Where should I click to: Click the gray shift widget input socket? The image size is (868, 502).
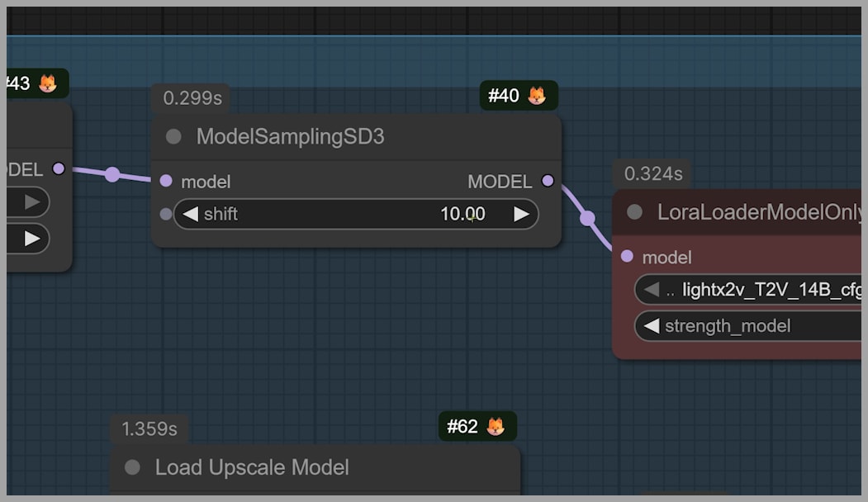tap(166, 214)
